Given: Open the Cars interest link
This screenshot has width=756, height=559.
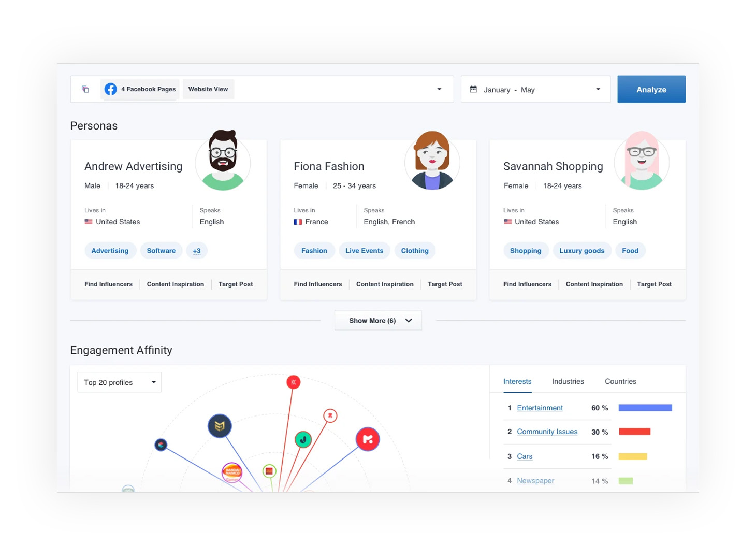Looking at the screenshot, I should tap(525, 456).
